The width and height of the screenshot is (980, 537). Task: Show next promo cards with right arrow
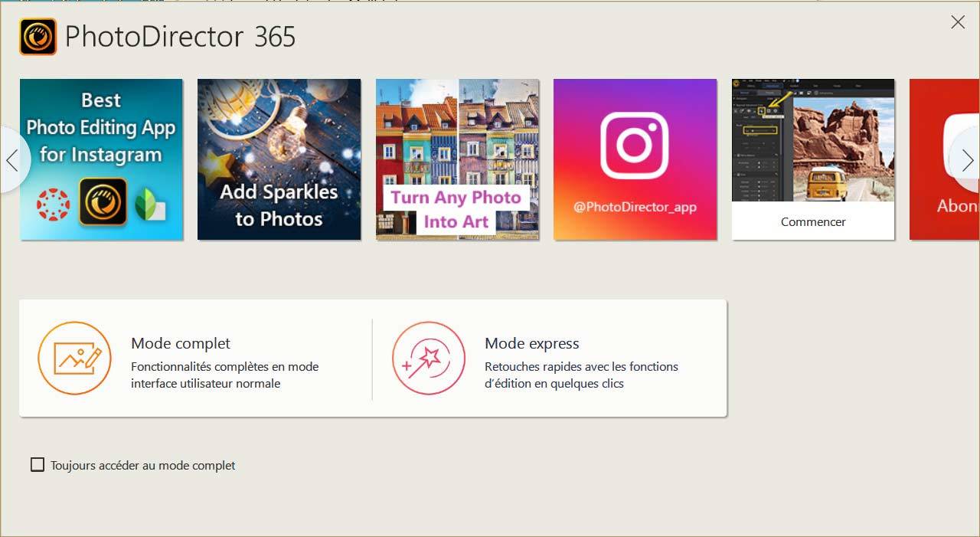coord(967,160)
